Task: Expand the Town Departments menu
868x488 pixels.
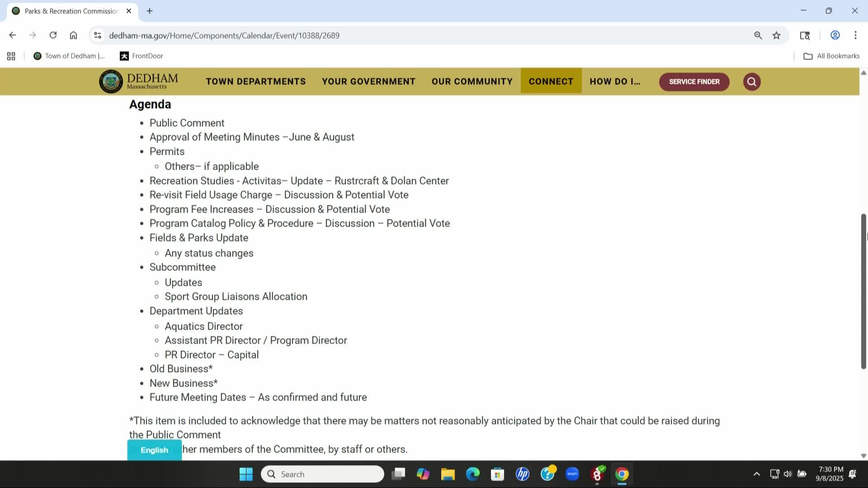Action: pos(255,82)
